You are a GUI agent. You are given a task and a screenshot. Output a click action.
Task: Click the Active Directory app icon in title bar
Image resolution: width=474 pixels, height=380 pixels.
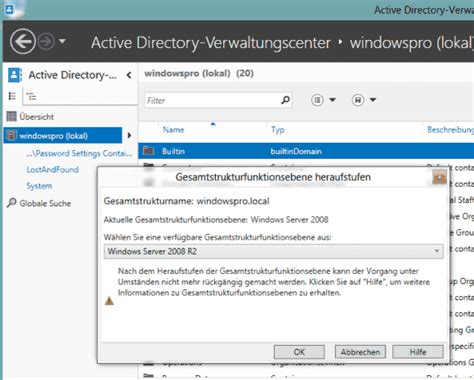pyautogui.click(x=9, y=9)
